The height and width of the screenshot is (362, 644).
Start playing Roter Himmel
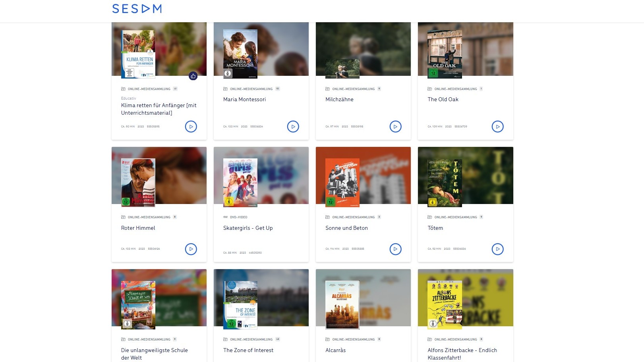(191, 249)
